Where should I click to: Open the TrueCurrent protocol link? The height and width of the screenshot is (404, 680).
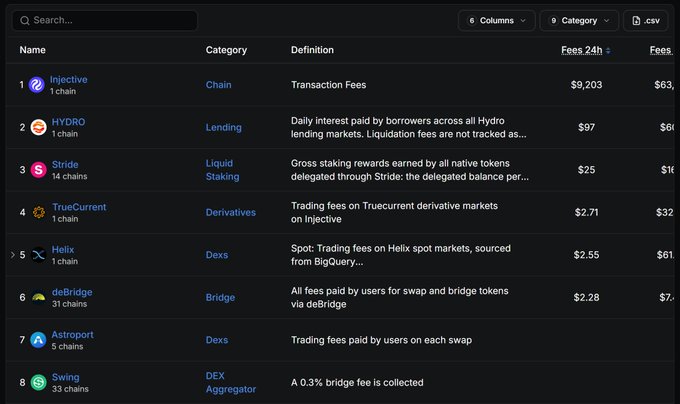[x=79, y=207]
